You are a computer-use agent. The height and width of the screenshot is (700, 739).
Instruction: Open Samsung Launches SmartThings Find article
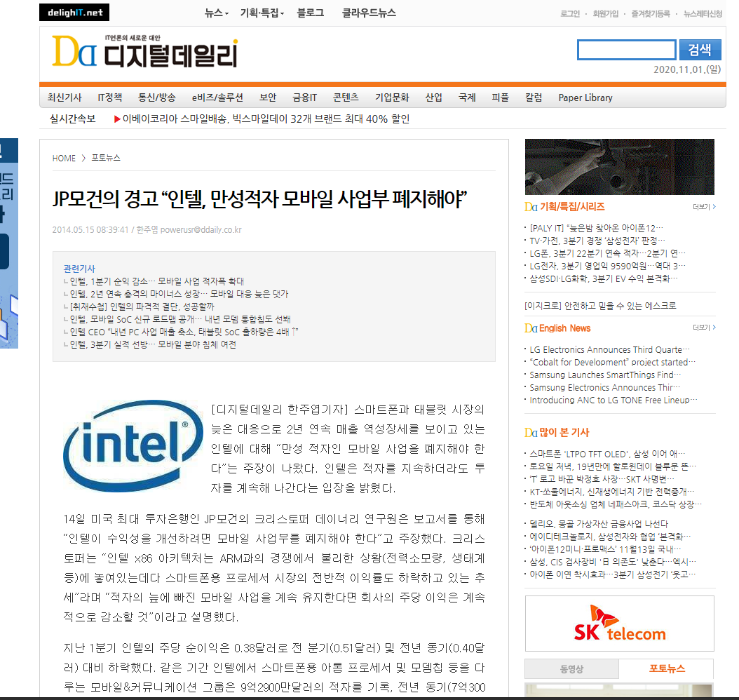tap(605, 375)
